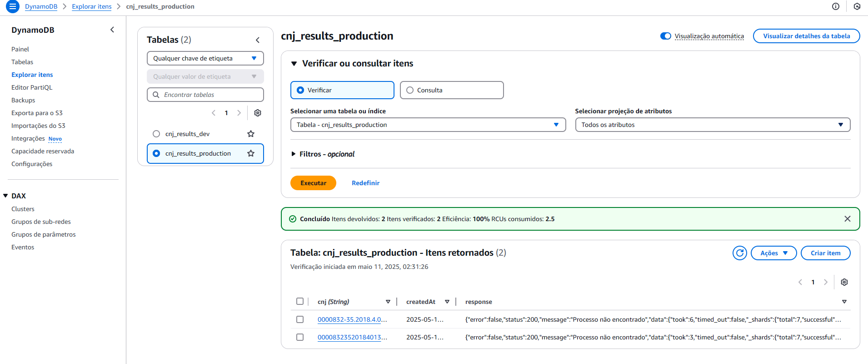This screenshot has height=364, width=868.
Task: Open Qualquer valor de etiqueta dropdown
Action: tap(205, 76)
